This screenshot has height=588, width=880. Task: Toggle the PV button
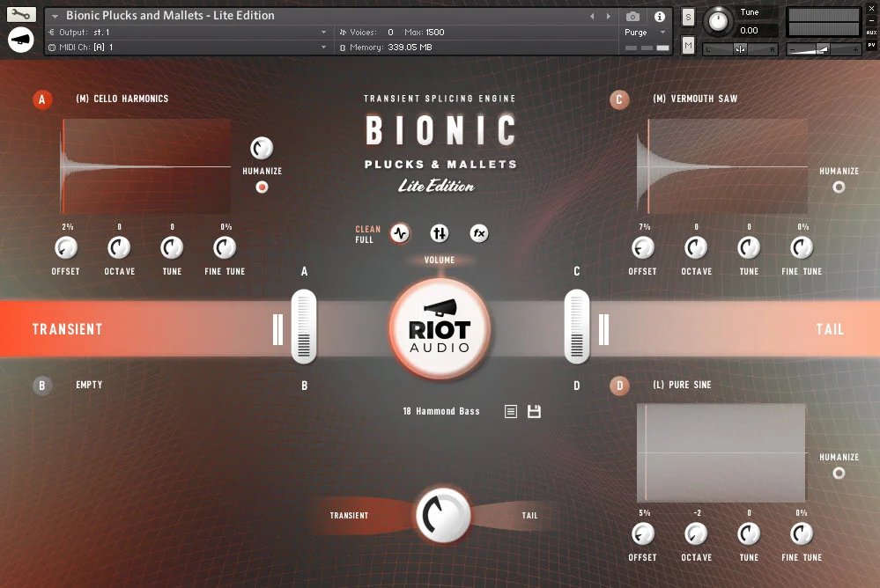(x=871, y=45)
